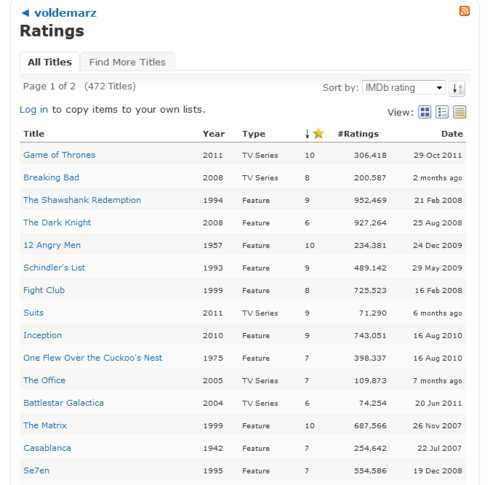Click the 743,051 ratings count
The height and width of the screenshot is (485, 490).
370,336
